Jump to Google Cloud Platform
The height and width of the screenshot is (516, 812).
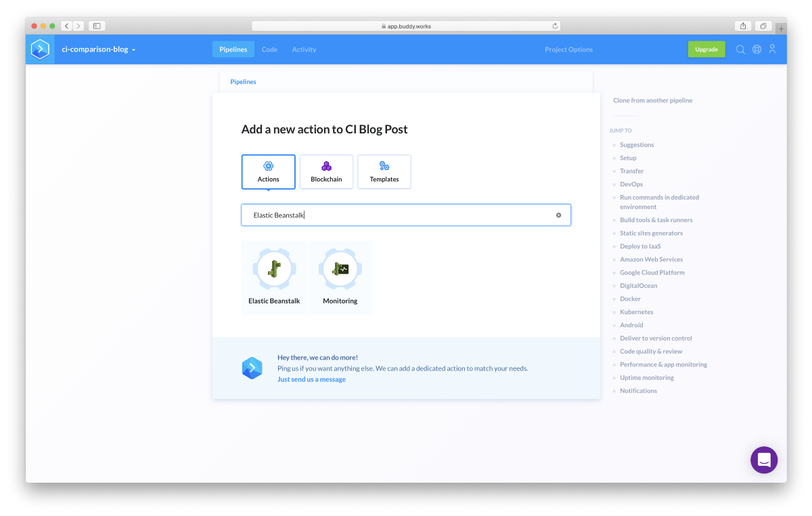[x=652, y=272]
